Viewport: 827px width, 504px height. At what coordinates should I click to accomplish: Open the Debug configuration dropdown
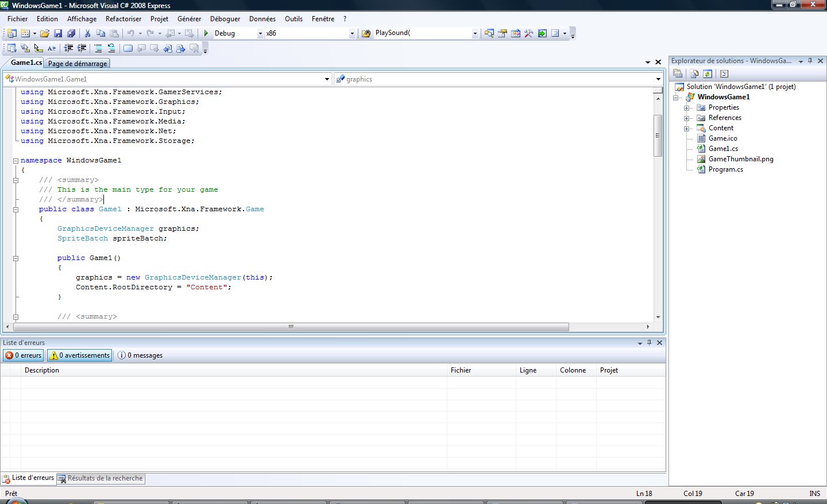[x=260, y=33]
